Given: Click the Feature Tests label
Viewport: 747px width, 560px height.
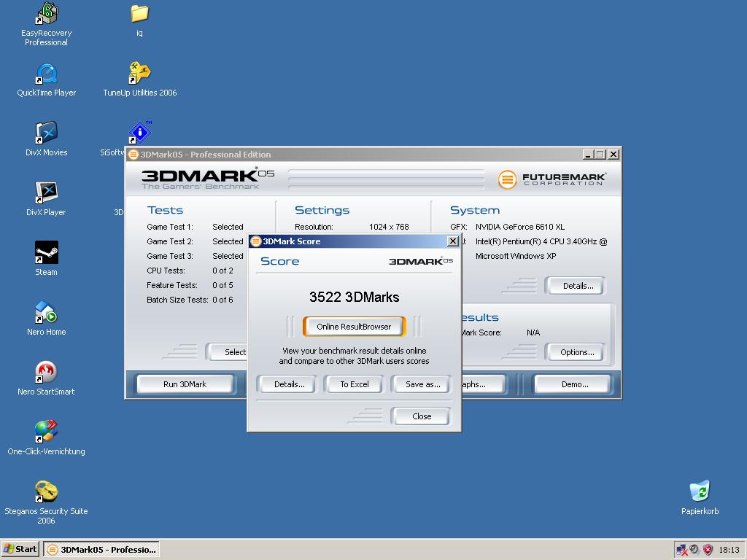Looking at the screenshot, I should (x=172, y=285).
